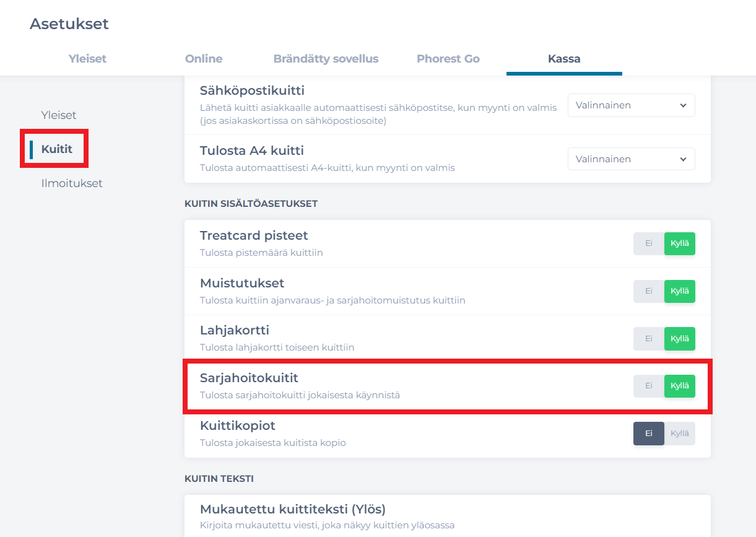Disable Sarjahoitokuitit with the Ei option
The width and height of the screenshot is (756, 537).
click(648, 386)
